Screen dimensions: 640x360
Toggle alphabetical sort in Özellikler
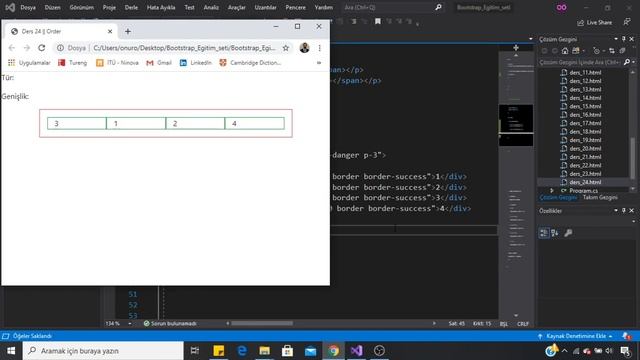point(555,233)
